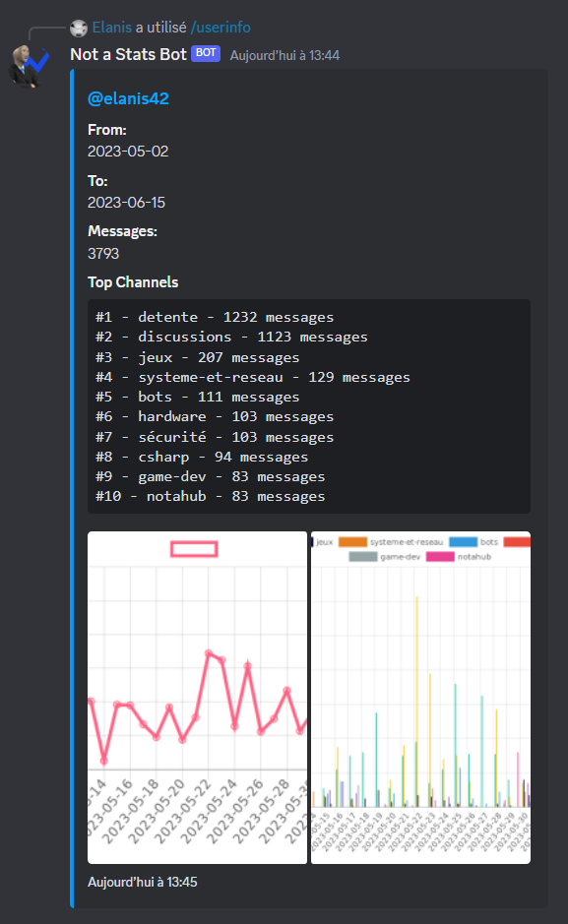Click the grey game-dev legend swatch
The height and width of the screenshot is (924, 568).
tap(363, 557)
